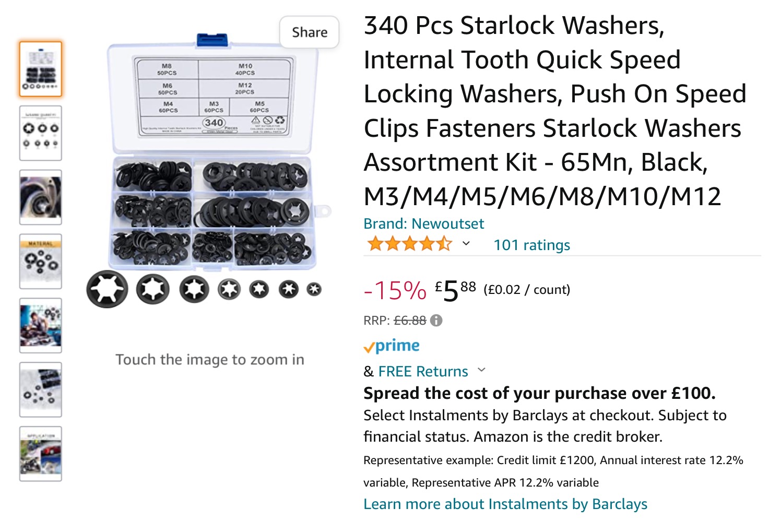The width and height of the screenshot is (769, 532).
Task: Select the fifth thumbnail showing mechanic
Action: pos(41,326)
